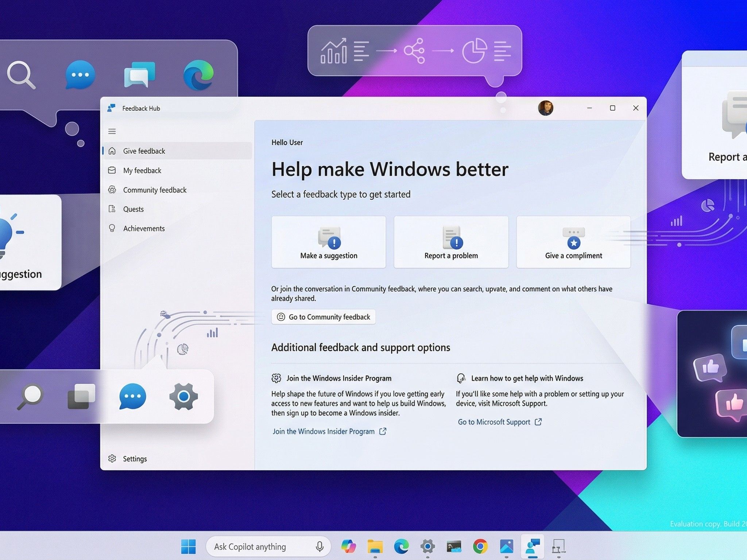Screen dimensions: 747x560
Task: Close the Feedback Hub window
Action: coord(636,108)
